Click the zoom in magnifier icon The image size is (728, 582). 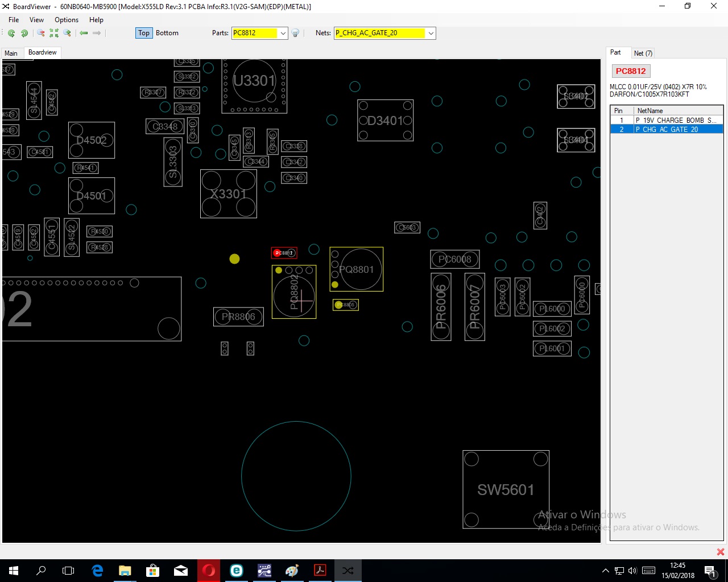[67, 33]
